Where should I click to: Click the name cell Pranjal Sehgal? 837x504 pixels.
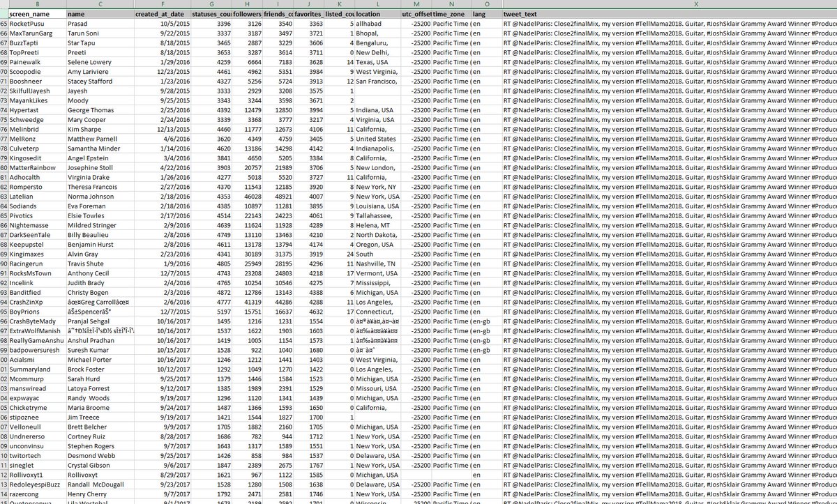point(100,322)
